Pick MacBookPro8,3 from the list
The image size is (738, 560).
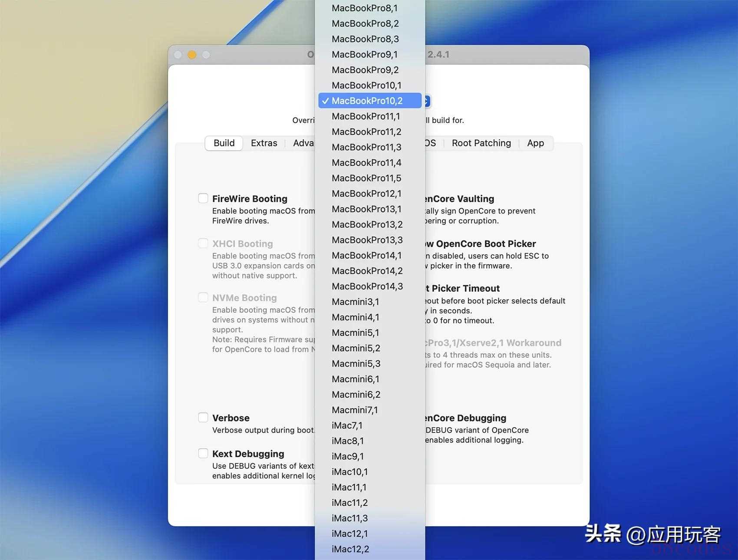coord(370,39)
